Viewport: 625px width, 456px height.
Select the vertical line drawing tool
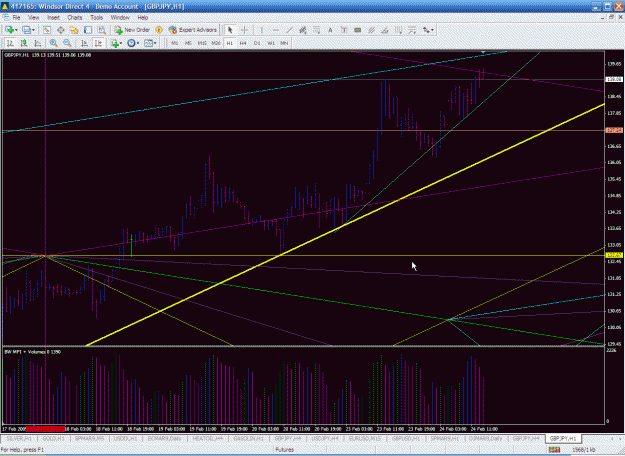(262, 30)
